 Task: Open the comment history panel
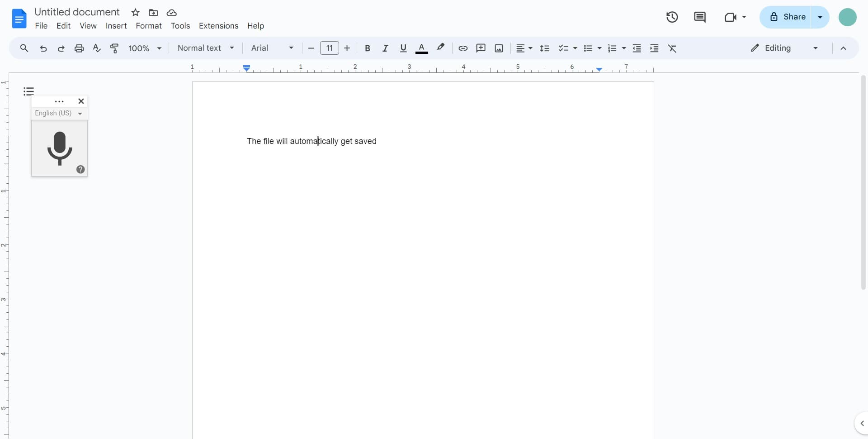(700, 17)
